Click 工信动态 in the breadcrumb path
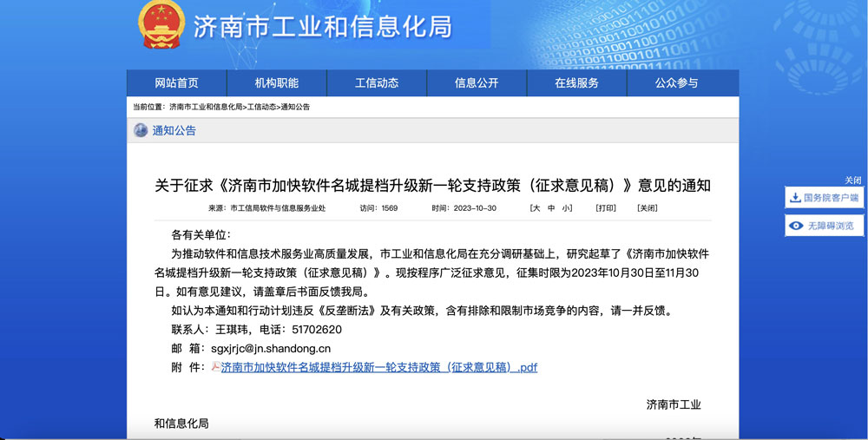Image resolution: width=868 pixels, height=440 pixels. pos(261,107)
